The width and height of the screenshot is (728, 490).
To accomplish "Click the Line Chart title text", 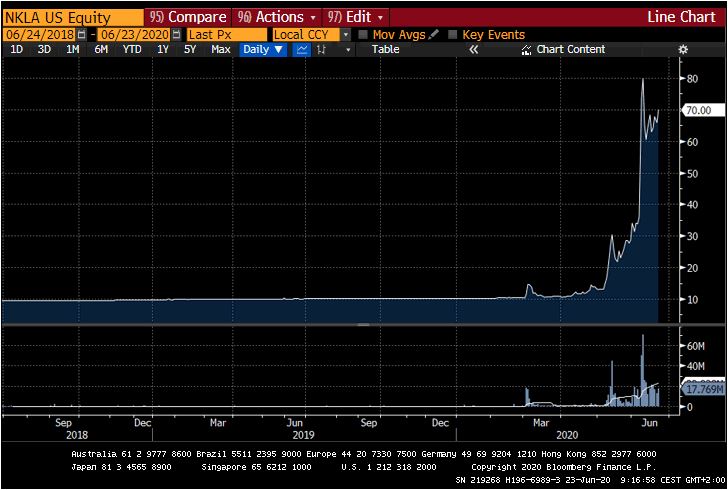I will coord(681,18).
